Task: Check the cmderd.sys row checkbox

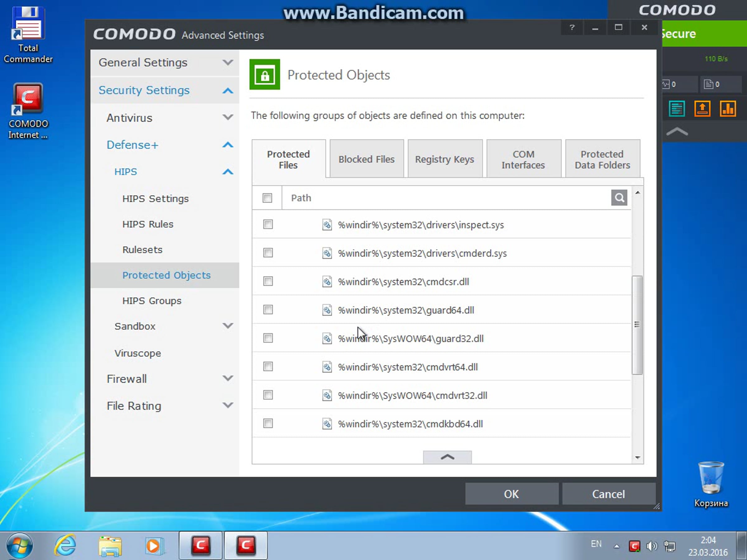Action: coord(268,253)
